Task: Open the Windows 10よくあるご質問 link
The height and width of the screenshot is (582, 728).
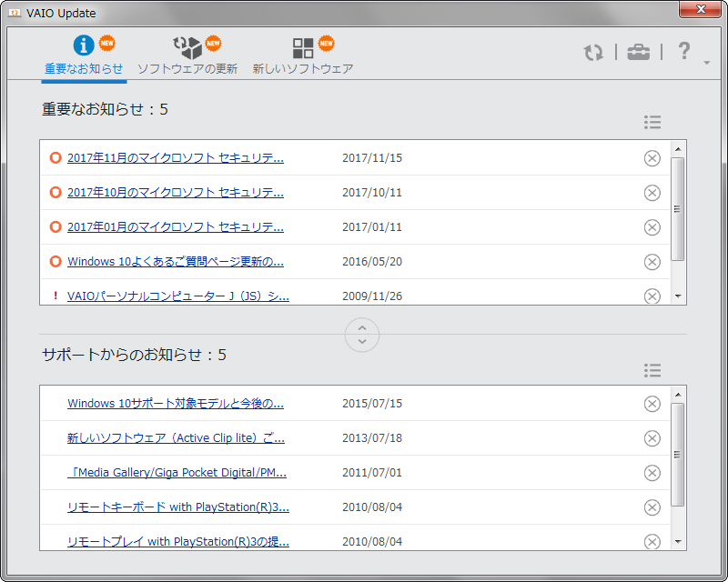Action: 176,262
